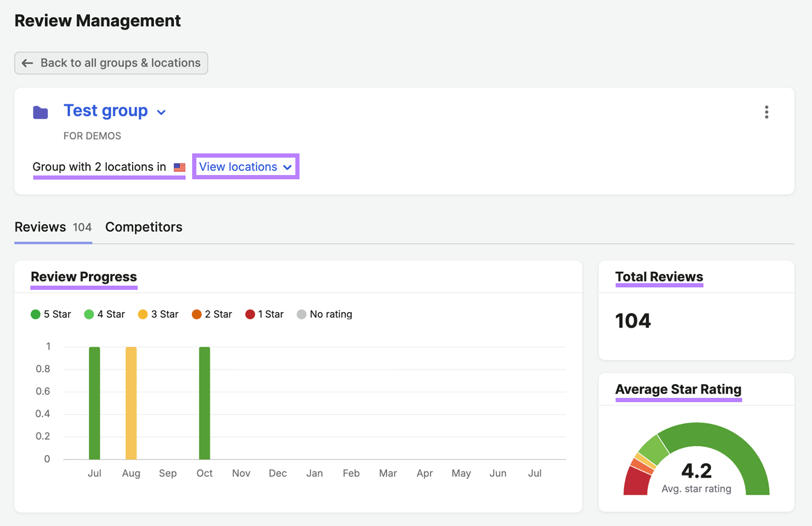Switch to the Reviews tab
Screen dimensions: 812x526
click(x=53, y=227)
